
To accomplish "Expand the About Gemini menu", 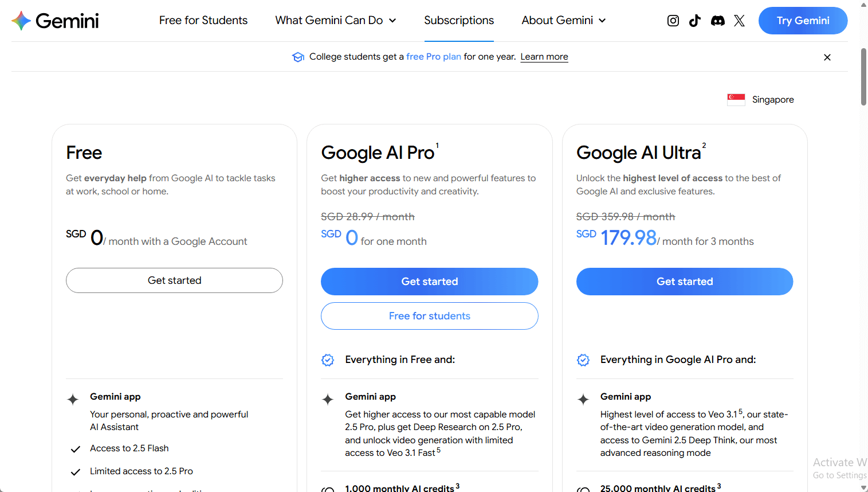I will click(x=563, y=20).
